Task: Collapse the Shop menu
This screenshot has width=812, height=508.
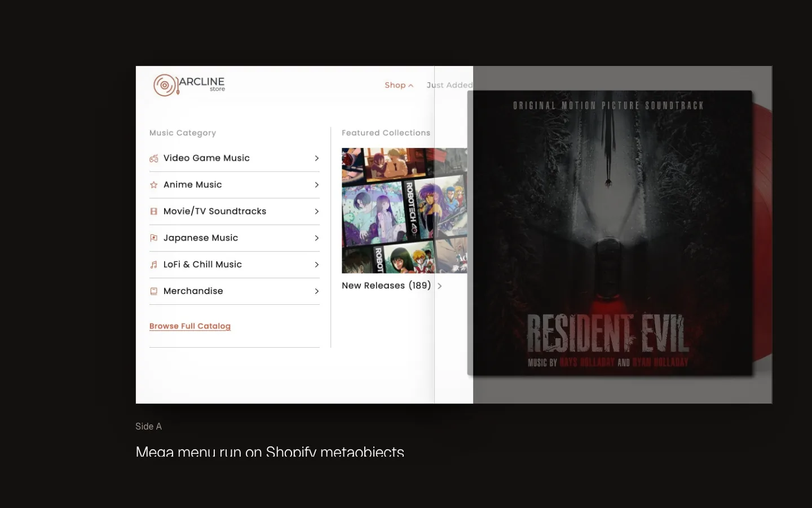Action: (399, 85)
